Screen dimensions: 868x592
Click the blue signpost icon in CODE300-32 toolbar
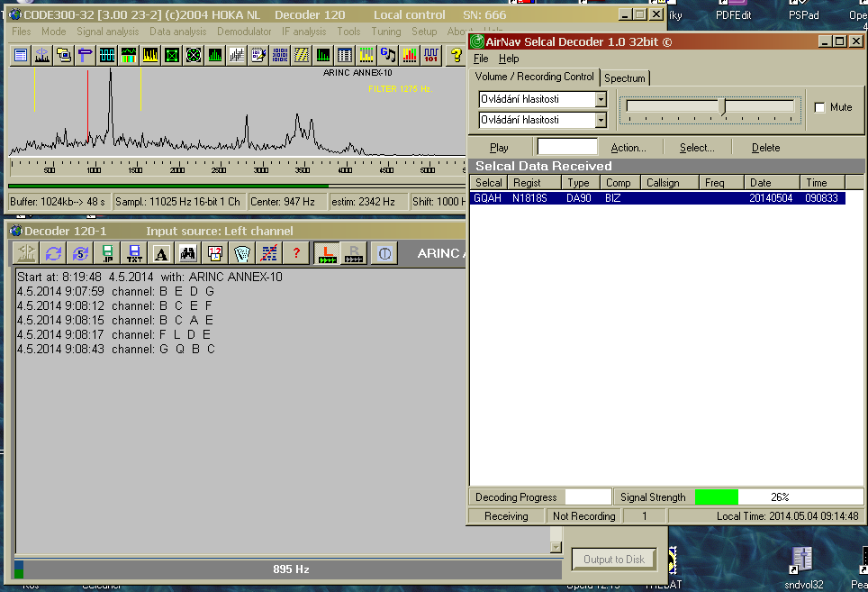tap(86, 55)
